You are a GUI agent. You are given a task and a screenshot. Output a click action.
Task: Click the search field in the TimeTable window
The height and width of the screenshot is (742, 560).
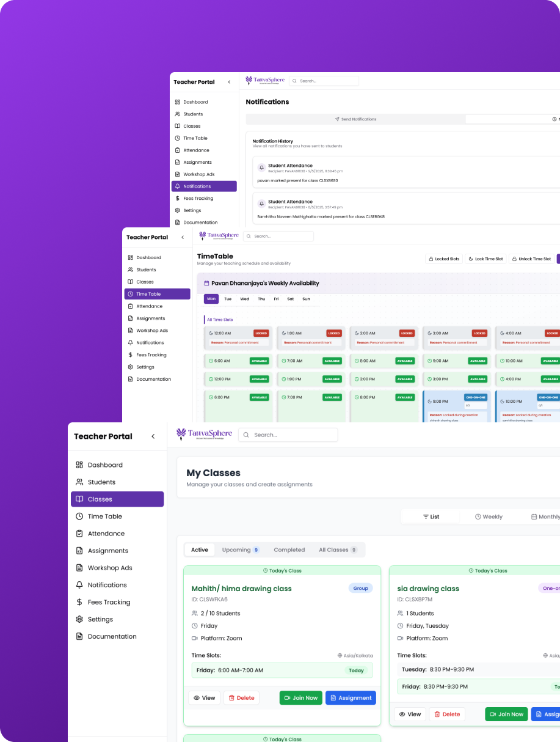point(278,236)
